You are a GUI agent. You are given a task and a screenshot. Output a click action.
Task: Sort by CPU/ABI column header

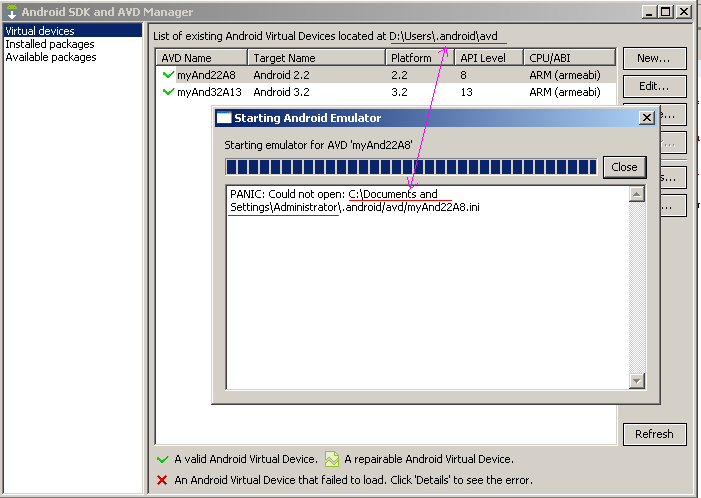(x=570, y=58)
